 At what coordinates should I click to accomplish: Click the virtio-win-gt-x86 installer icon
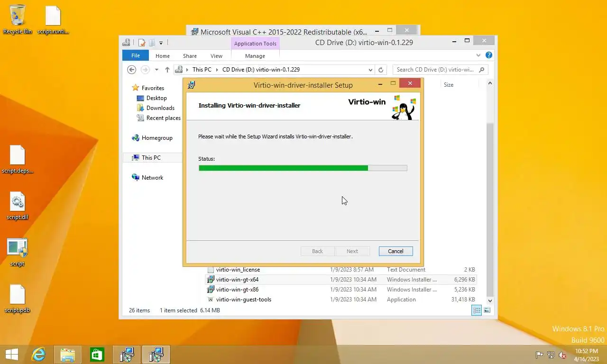[211, 290]
